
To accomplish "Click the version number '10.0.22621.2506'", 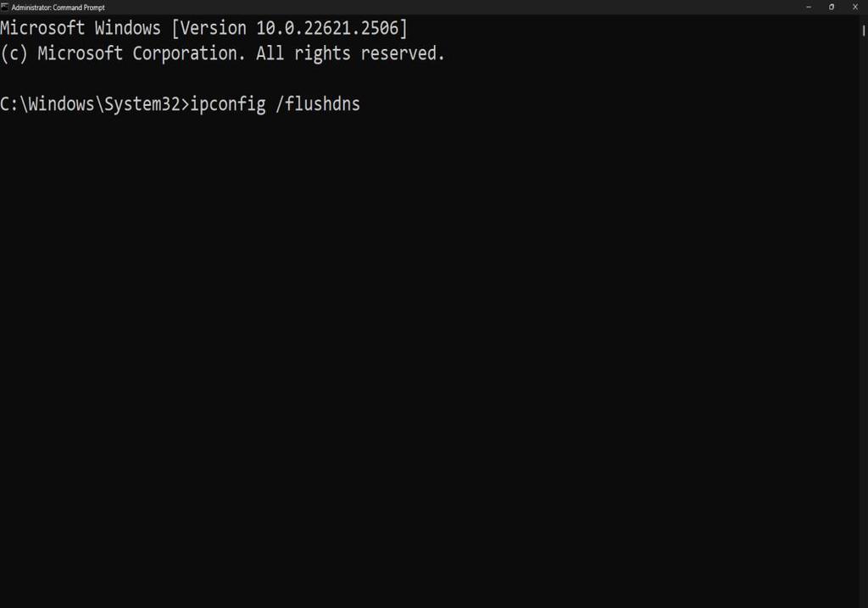I will coord(327,28).
